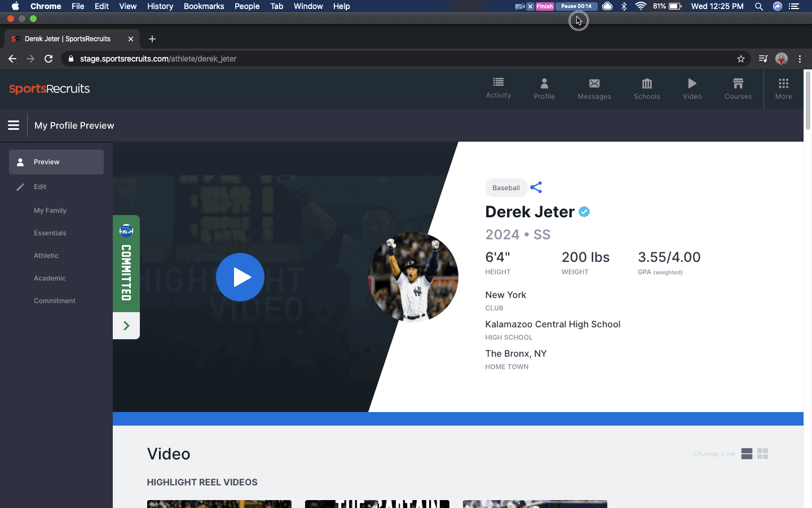This screenshot has height=508, width=812.
Task: Open the Chrome three-dot menu
Action: pyautogui.click(x=800, y=59)
